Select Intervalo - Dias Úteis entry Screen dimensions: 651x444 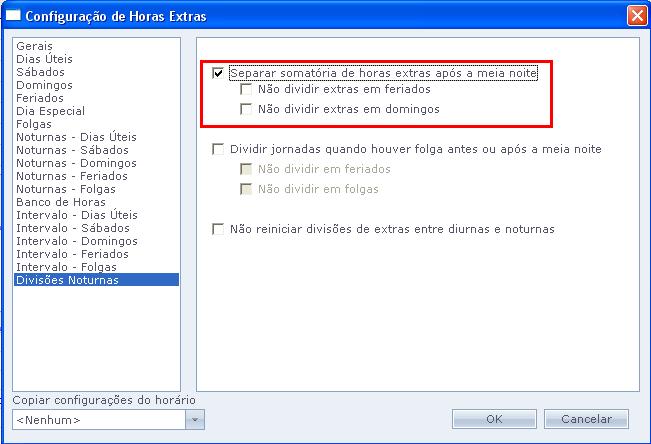click(96, 215)
